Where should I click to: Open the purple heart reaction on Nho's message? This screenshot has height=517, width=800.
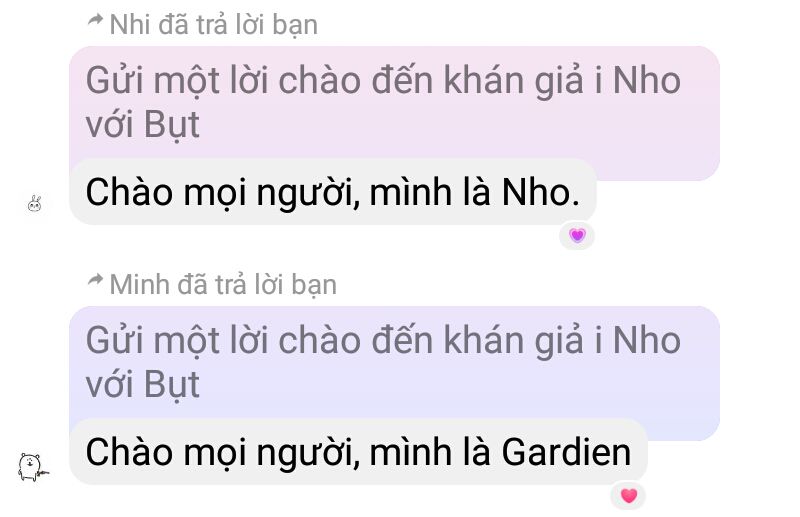(x=577, y=236)
